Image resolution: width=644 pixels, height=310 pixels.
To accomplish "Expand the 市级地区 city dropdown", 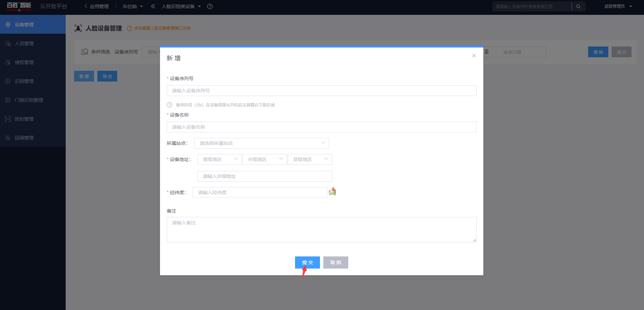I will coord(264,159).
